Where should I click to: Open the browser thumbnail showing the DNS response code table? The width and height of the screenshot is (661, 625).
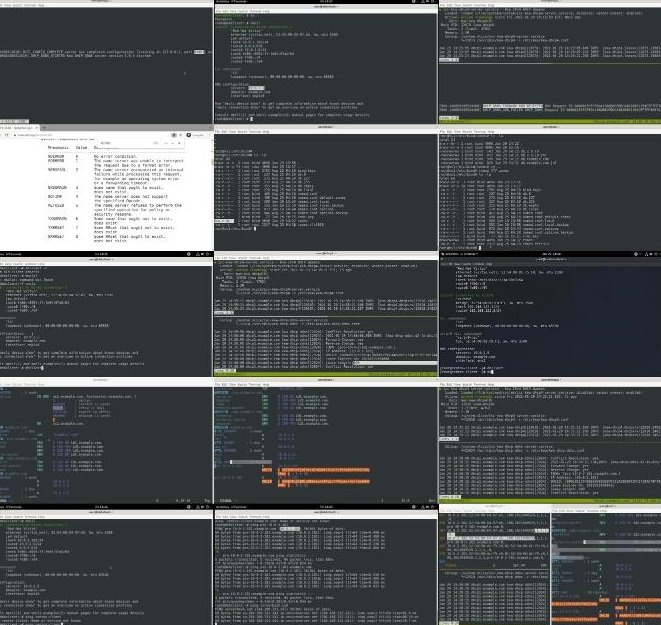(x=107, y=188)
